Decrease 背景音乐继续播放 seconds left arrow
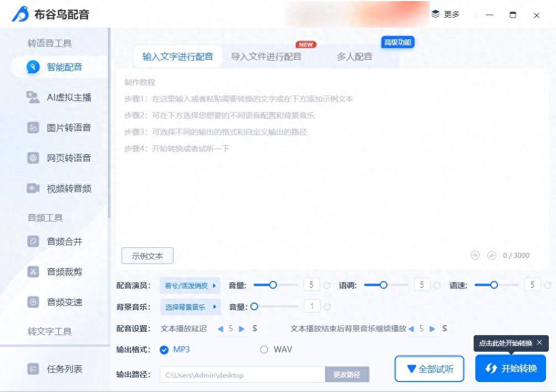The height and width of the screenshot is (392, 556). tap(411, 329)
